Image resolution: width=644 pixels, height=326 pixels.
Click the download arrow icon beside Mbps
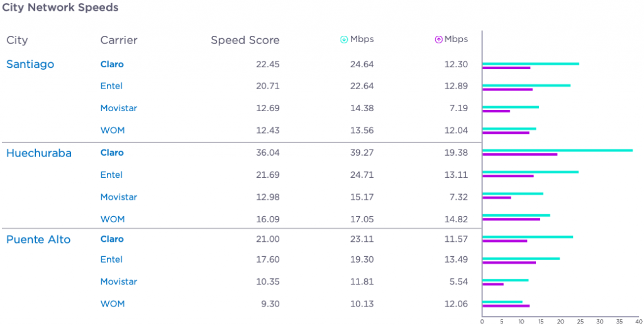coord(344,40)
